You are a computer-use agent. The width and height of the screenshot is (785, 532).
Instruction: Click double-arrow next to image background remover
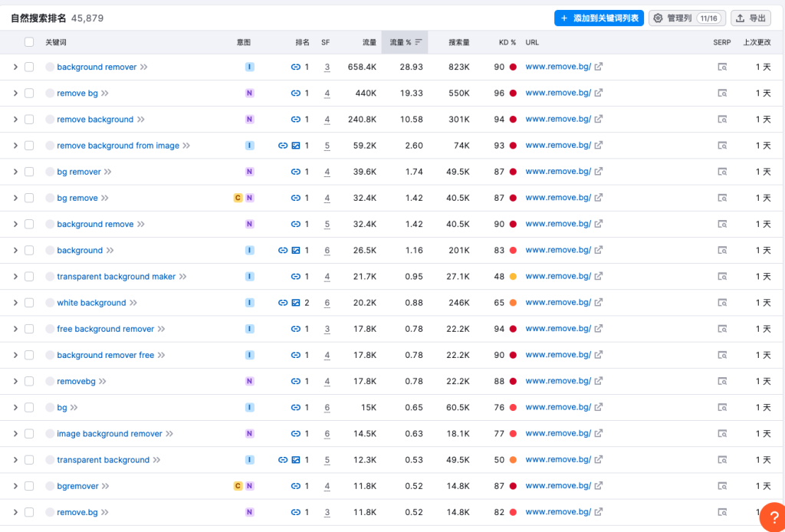click(x=169, y=434)
